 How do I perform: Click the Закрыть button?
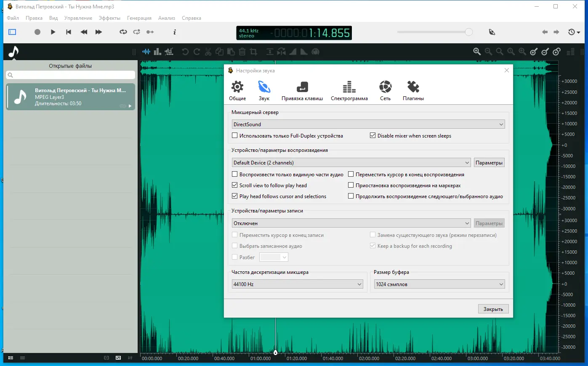tap(493, 308)
